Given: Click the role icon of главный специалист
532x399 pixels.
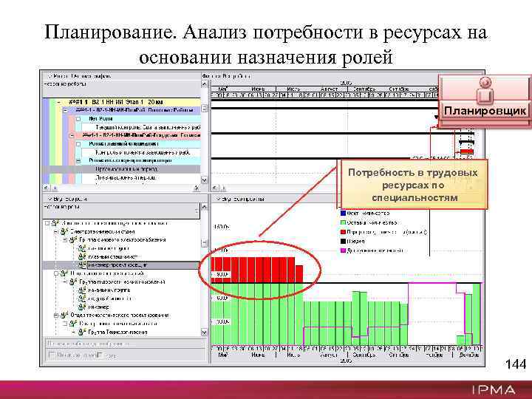Looking at the screenshot, I should (82, 257).
